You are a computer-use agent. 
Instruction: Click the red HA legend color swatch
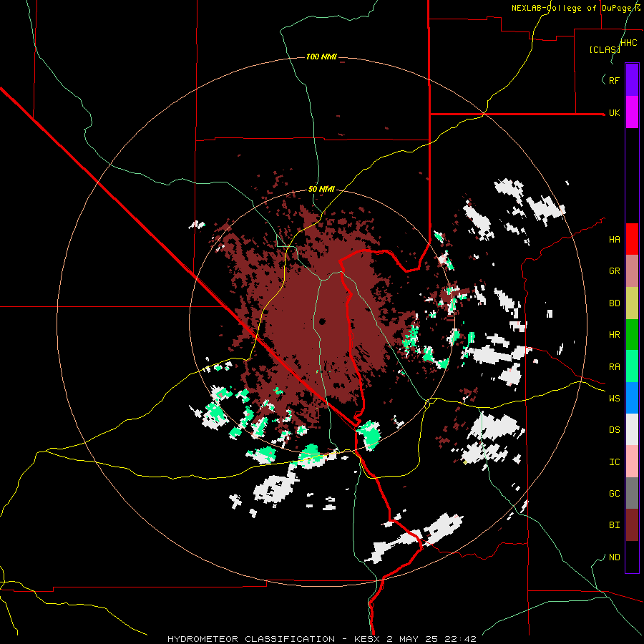[x=632, y=239]
